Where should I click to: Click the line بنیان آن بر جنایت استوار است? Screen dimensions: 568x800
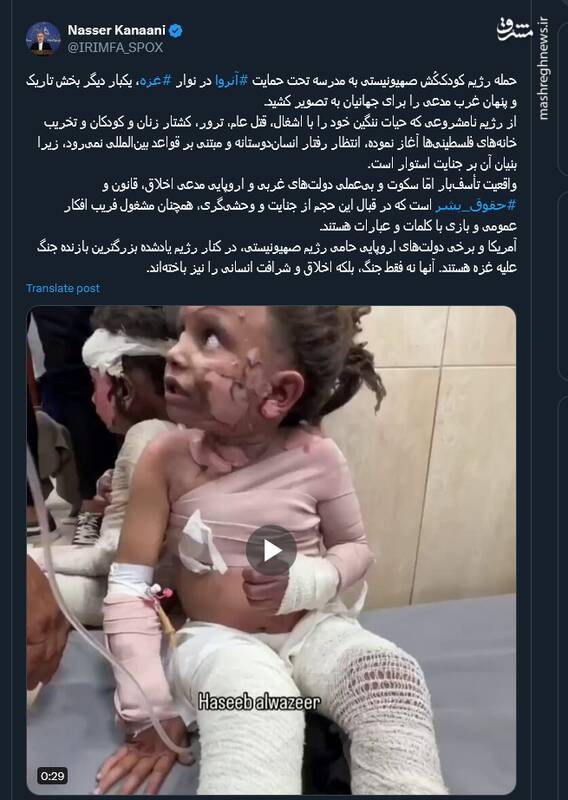point(442,164)
